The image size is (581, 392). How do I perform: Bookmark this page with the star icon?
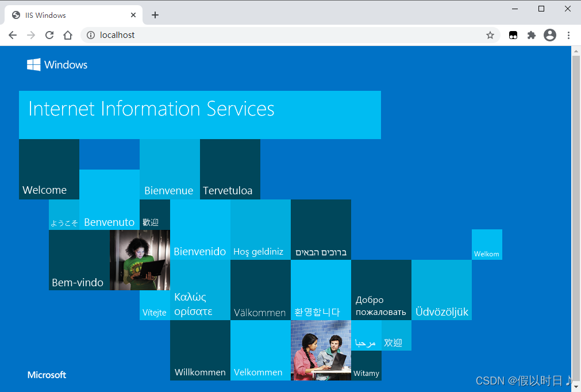pos(490,35)
